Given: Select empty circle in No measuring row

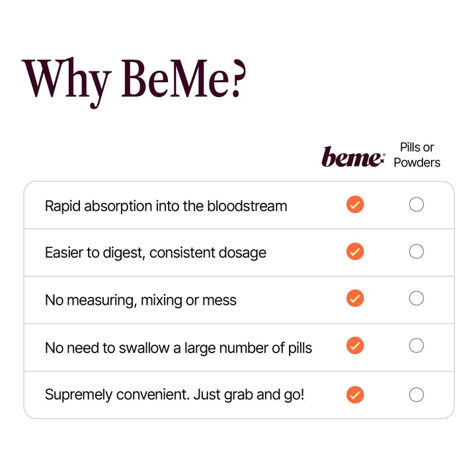Looking at the screenshot, I should tap(416, 299).
